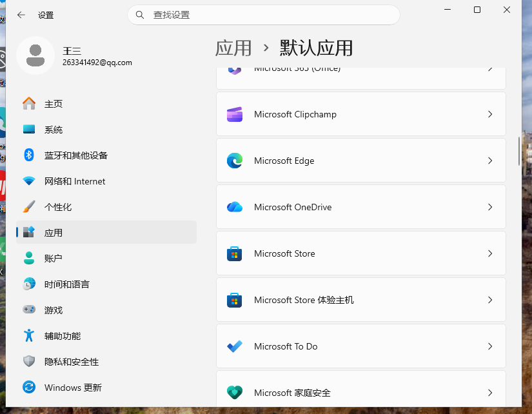Select 账户 in the sidebar
The height and width of the screenshot is (414, 532).
(106, 259)
